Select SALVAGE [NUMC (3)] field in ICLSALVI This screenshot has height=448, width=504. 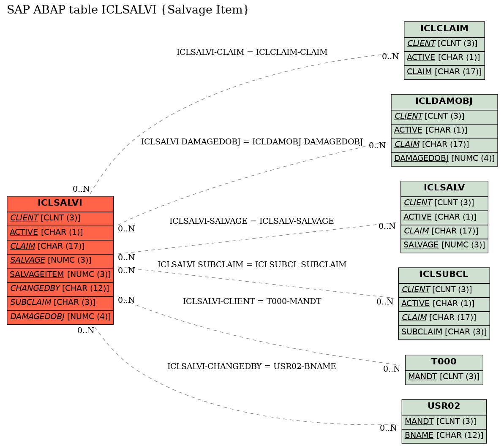(x=60, y=261)
